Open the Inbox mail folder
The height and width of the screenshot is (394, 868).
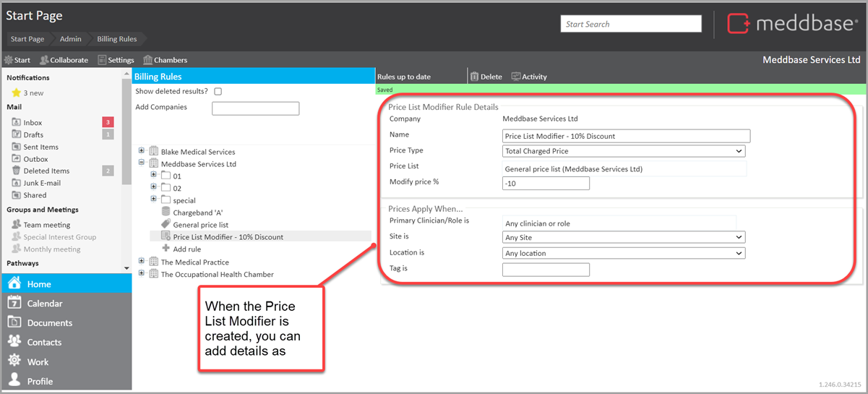(33, 123)
